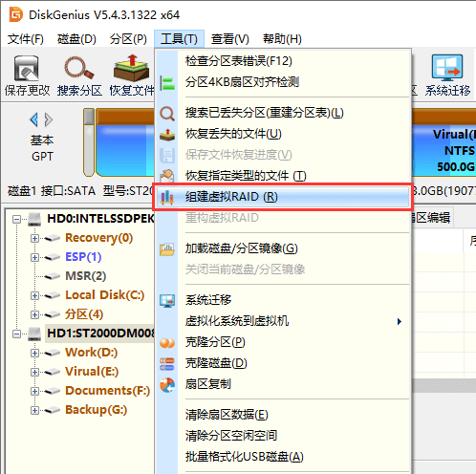The image size is (476, 474).
Task: Open the 查看(V) menu
Action: 229,39
